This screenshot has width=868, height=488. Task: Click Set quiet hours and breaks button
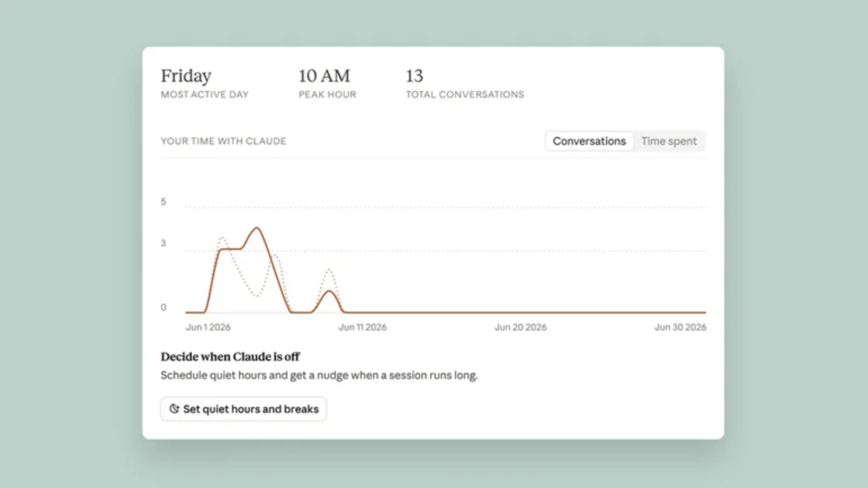(x=243, y=409)
